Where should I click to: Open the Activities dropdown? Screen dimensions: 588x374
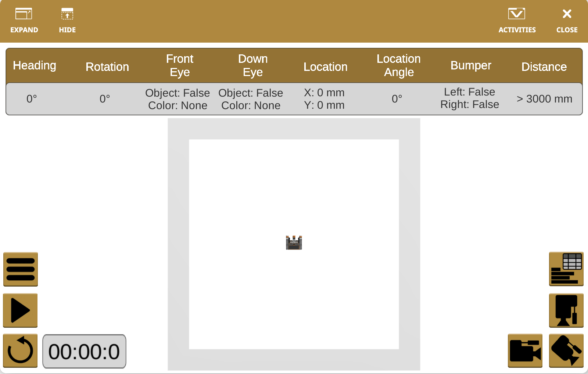pyautogui.click(x=517, y=21)
